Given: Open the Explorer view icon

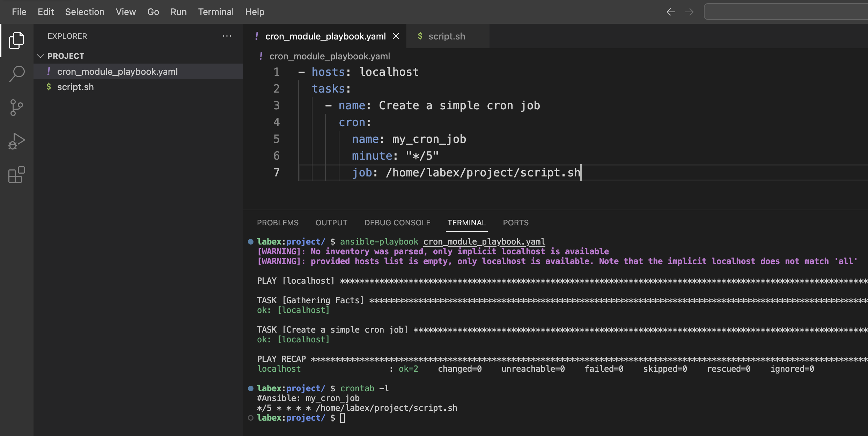Looking at the screenshot, I should click(16, 41).
